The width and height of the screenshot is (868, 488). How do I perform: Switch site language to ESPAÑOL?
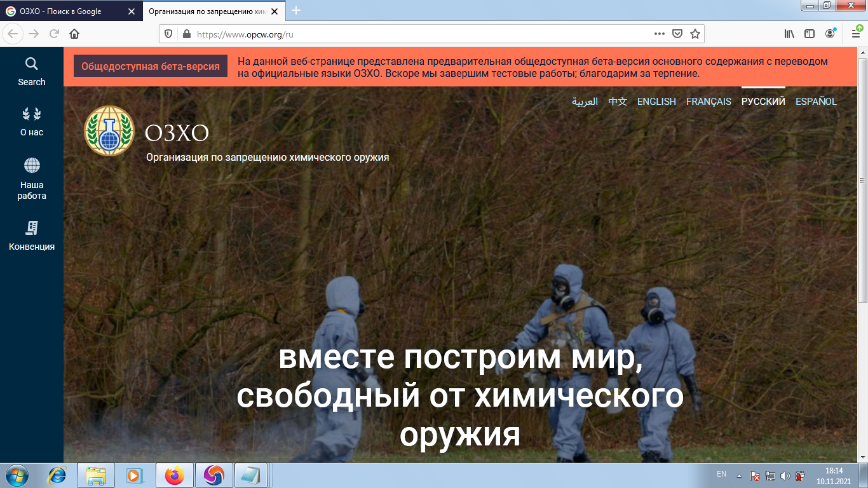point(817,101)
